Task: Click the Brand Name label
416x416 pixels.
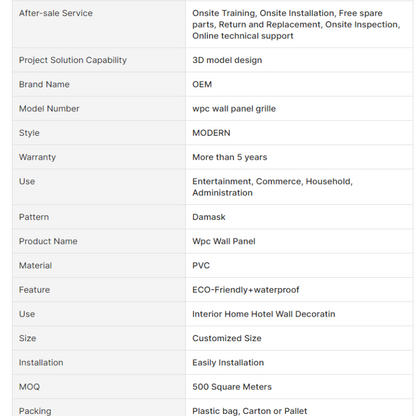Action: [x=44, y=84]
